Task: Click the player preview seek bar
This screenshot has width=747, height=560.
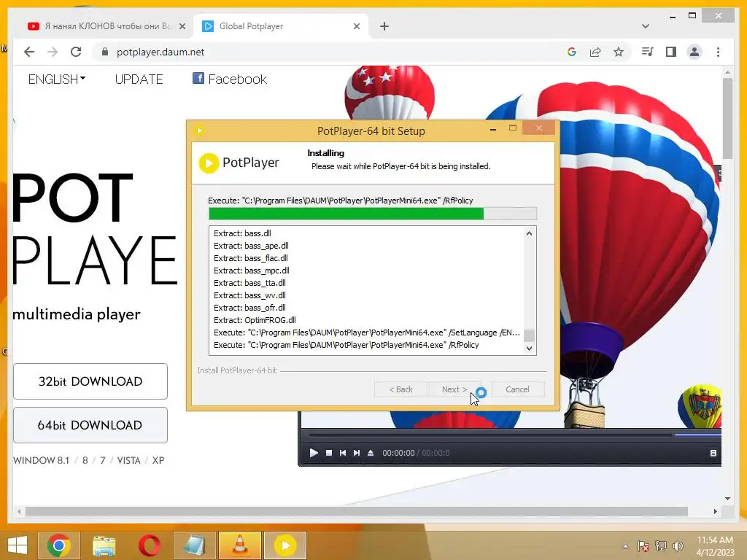Action: (x=514, y=435)
